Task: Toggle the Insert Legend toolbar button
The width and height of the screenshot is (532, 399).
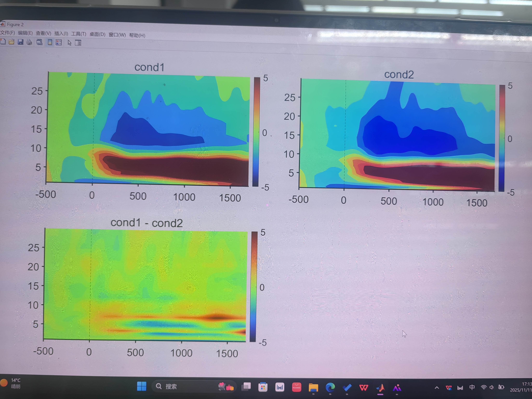Action: (x=59, y=43)
